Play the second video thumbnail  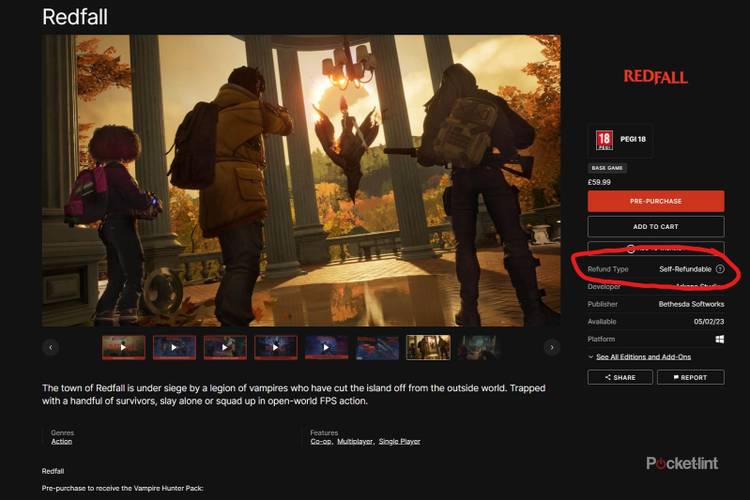(174, 348)
